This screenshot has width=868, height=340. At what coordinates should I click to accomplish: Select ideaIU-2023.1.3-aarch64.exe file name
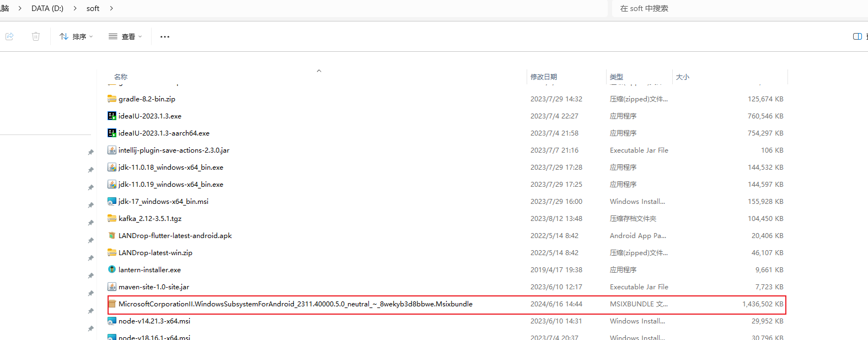164,133
